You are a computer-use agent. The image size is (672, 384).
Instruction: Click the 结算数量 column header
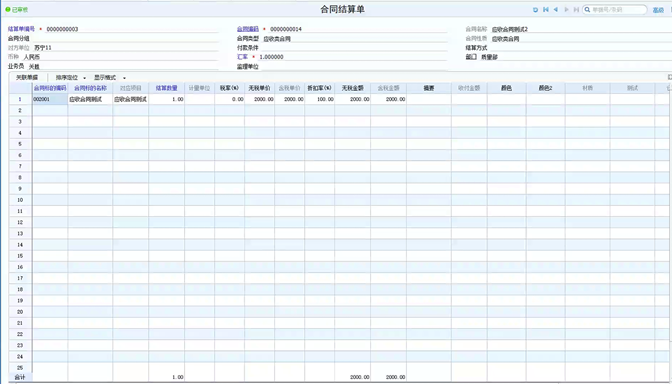pos(166,88)
